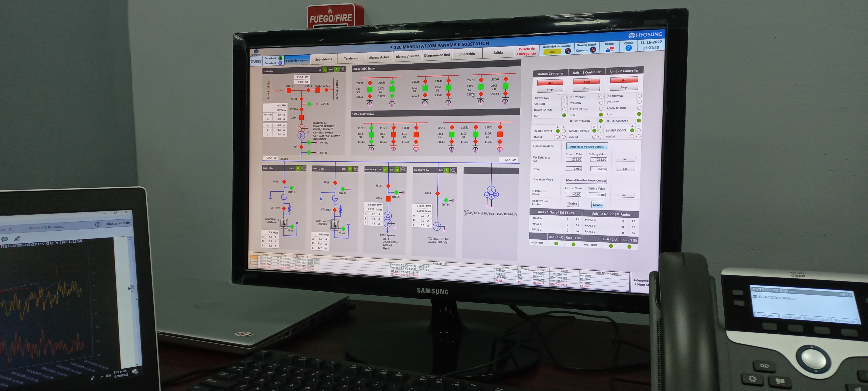Open the Visión de conjunto tab
Viewport: 868px width, 391px height.
click(x=297, y=60)
